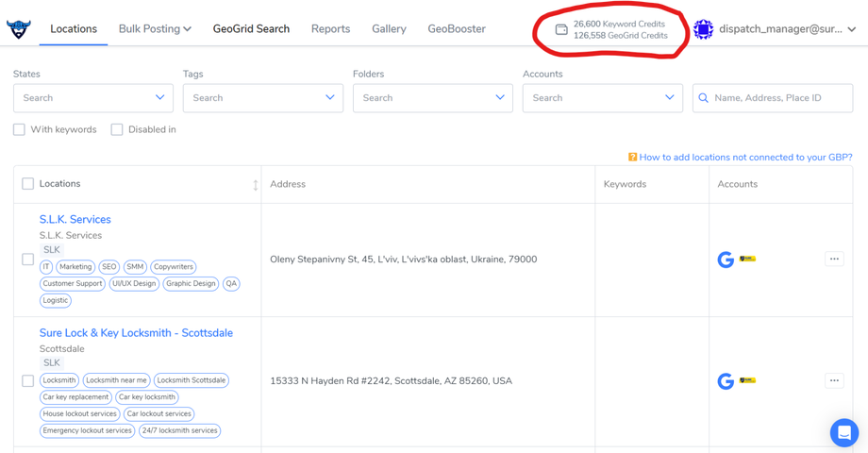
Task: Expand the Bulk Posting menu
Action: click(155, 29)
